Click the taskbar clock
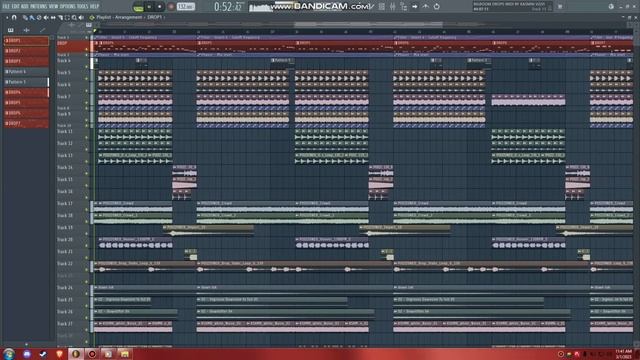 click(623, 354)
